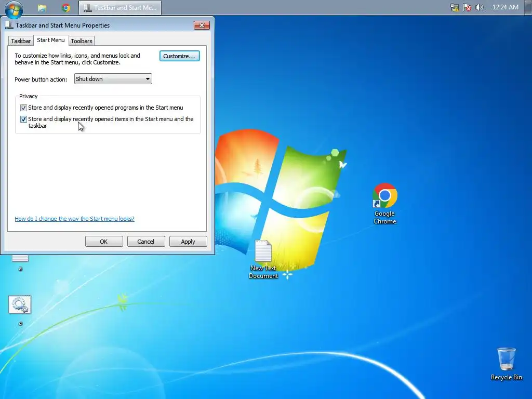Click the Customize... button
Screen dimensions: 532x399
pyautogui.click(x=179, y=56)
